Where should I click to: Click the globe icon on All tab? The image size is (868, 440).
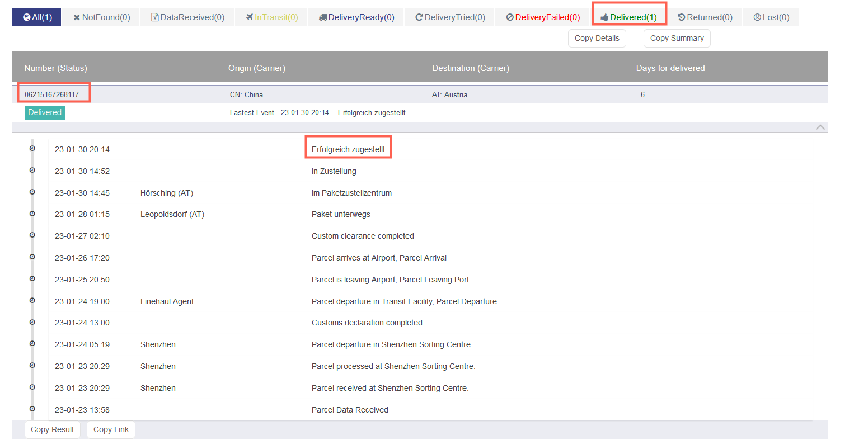26,17
